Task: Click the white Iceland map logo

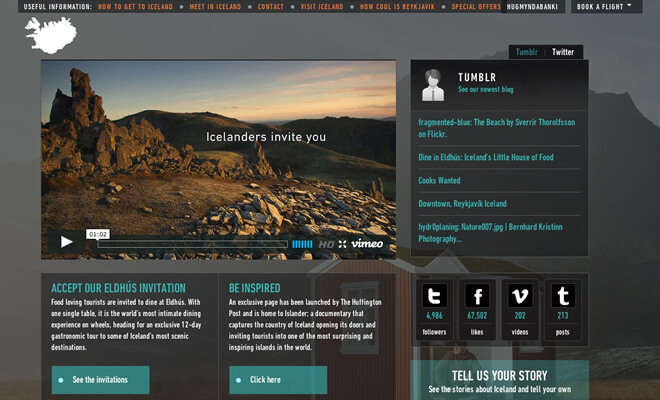Action: pyautogui.click(x=51, y=35)
